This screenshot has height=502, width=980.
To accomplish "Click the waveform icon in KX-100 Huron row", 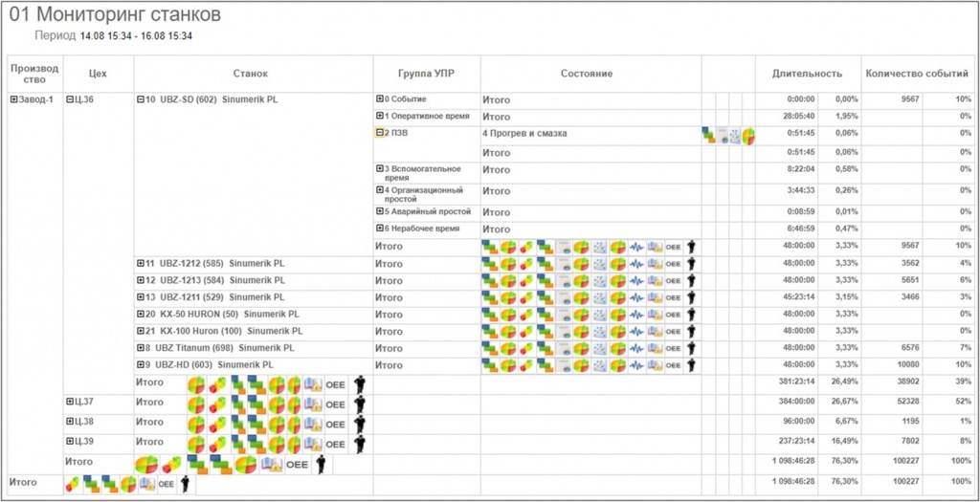I will (x=636, y=331).
